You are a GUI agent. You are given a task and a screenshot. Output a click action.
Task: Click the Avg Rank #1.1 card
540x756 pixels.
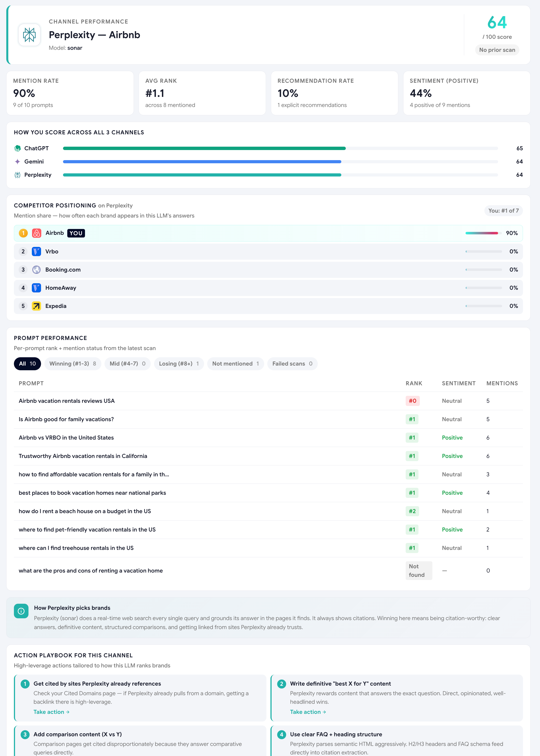(202, 93)
